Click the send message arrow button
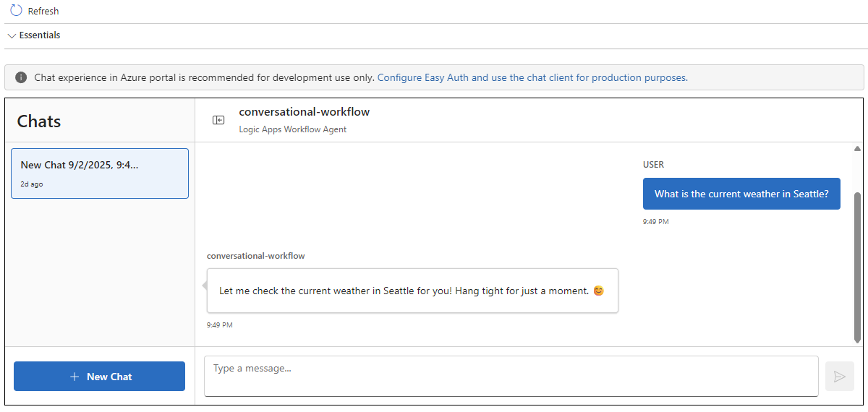The height and width of the screenshot is (412, 868). coord(839,377)
